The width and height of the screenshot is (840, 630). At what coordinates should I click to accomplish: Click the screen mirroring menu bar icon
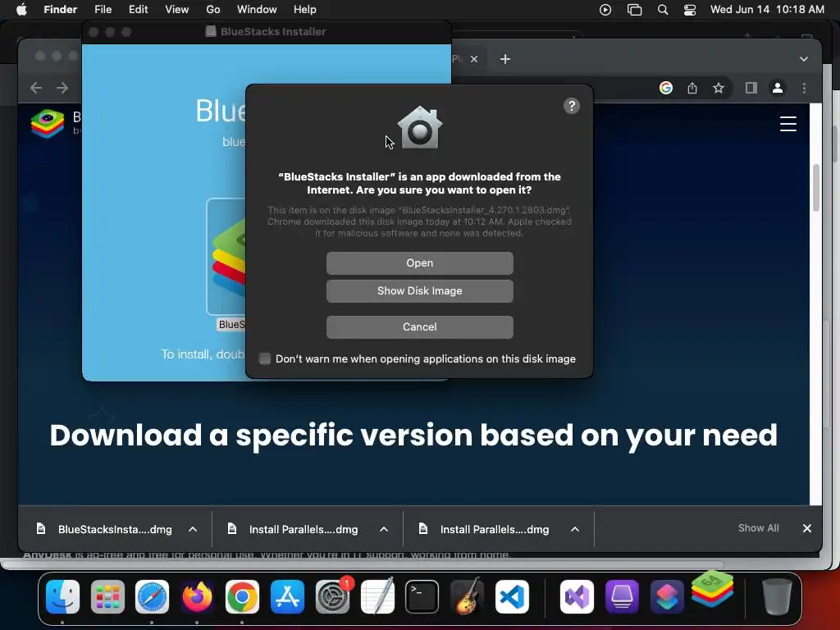(634, 10)
